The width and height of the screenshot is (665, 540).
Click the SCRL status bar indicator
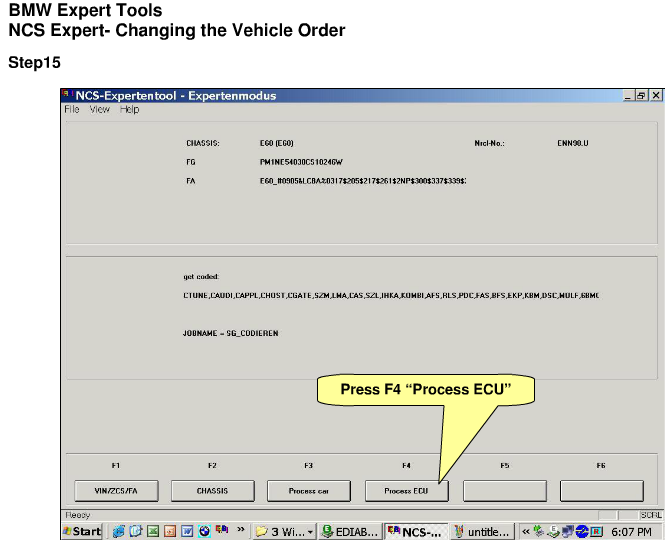(651, 515)
